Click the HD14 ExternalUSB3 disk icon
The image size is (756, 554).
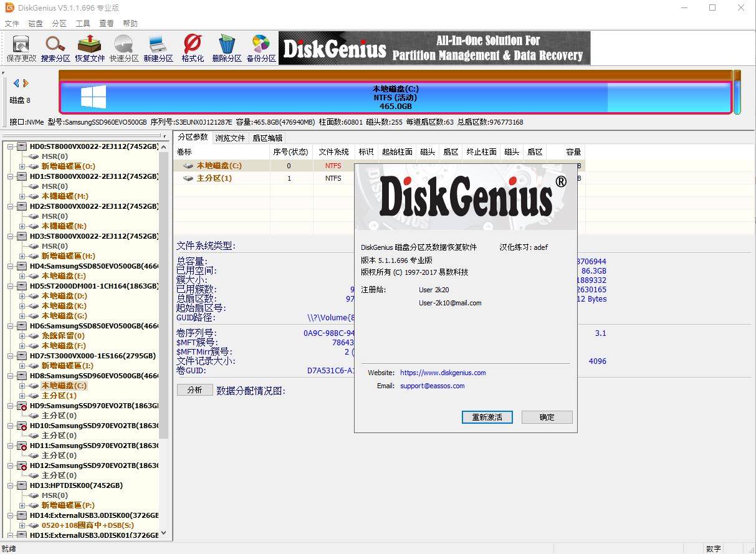[22, 515]
